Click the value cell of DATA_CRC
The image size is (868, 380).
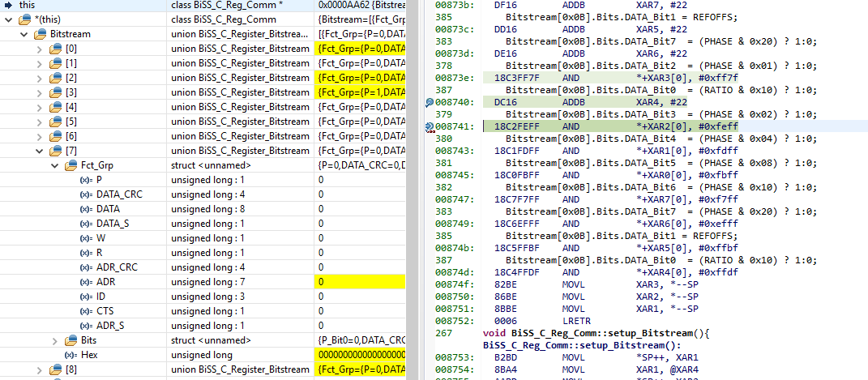361,194
